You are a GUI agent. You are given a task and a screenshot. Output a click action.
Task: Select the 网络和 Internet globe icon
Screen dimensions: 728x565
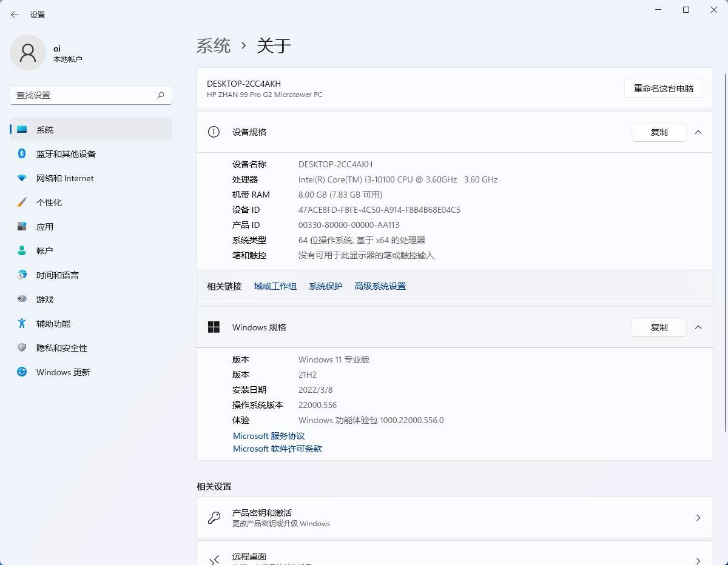tap(21, 178)
